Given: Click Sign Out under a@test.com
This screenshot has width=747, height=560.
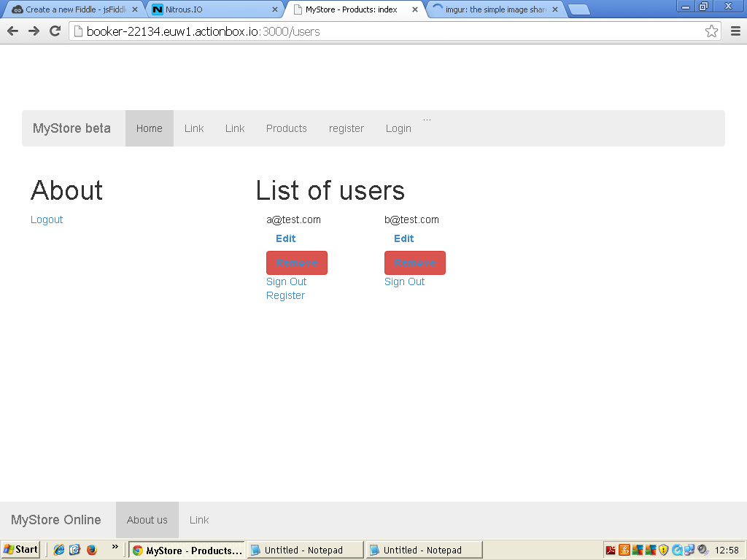Looking at the screenshot, I should click(286, 281).
